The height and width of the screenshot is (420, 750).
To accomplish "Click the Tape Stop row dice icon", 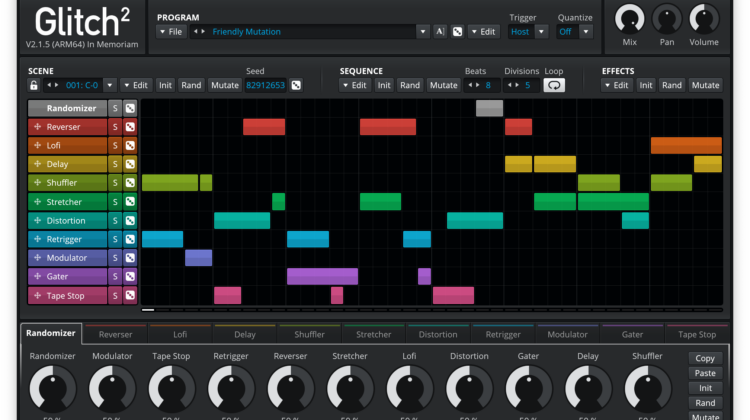I will click(x=130, y=296).
